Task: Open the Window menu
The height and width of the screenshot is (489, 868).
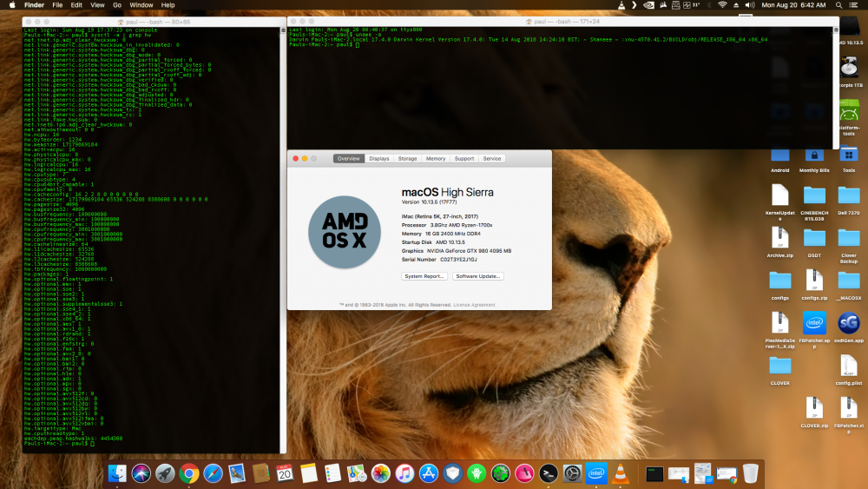Action: [141, 5]
